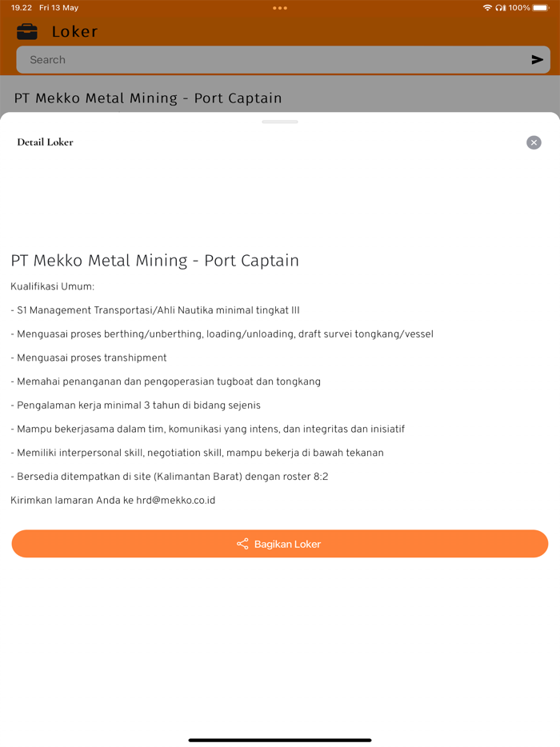Tap the headphones status icon
The height and width of the screenshot is (747, 560).
(x=501, y=8)
